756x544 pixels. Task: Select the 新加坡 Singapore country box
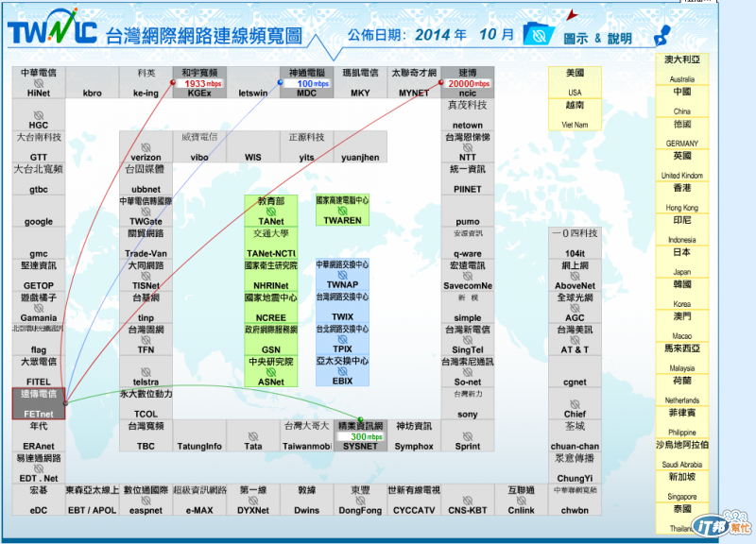click(x=682, y=486)
